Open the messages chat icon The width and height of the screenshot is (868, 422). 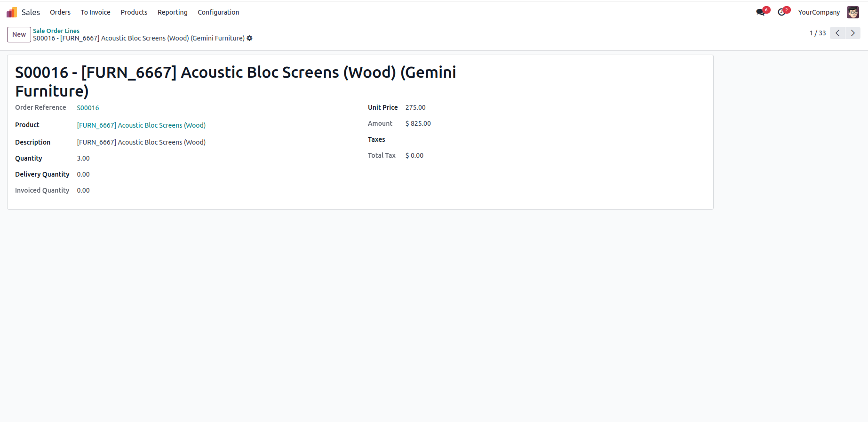(761, 12)
